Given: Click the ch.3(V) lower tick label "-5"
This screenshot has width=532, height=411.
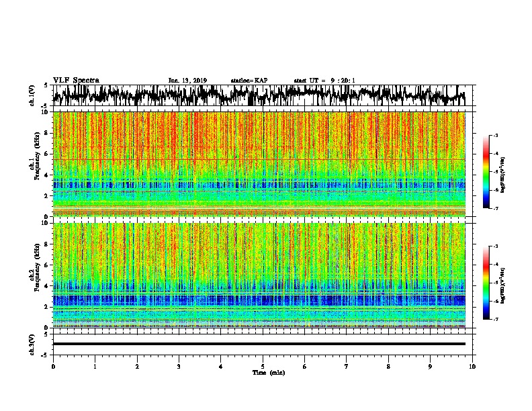Looking at the screenshot, I should [x=45, y=355].
